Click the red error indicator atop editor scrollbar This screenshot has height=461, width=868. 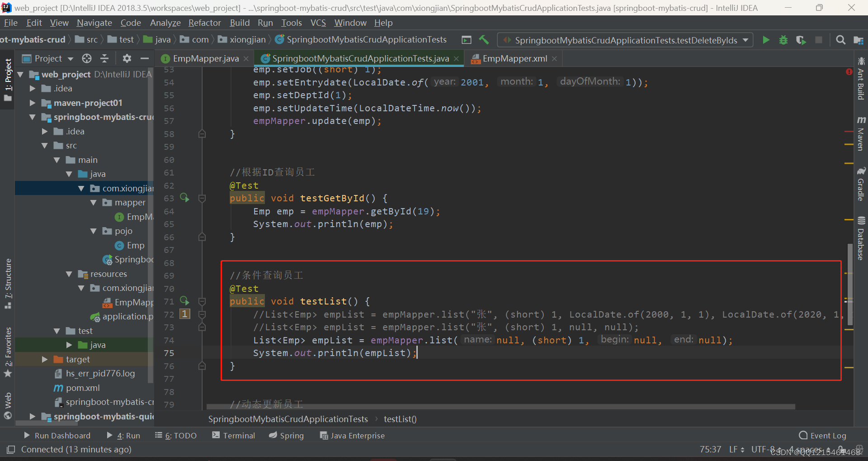click(849, 72)
